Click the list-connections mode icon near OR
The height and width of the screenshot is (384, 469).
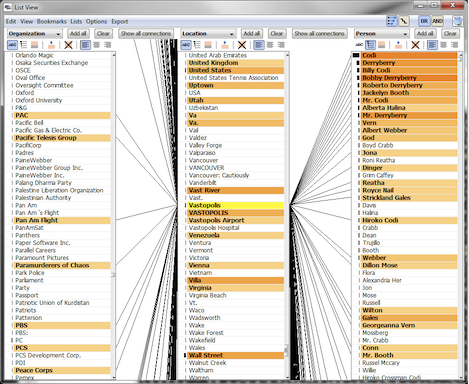coord(391,21)
